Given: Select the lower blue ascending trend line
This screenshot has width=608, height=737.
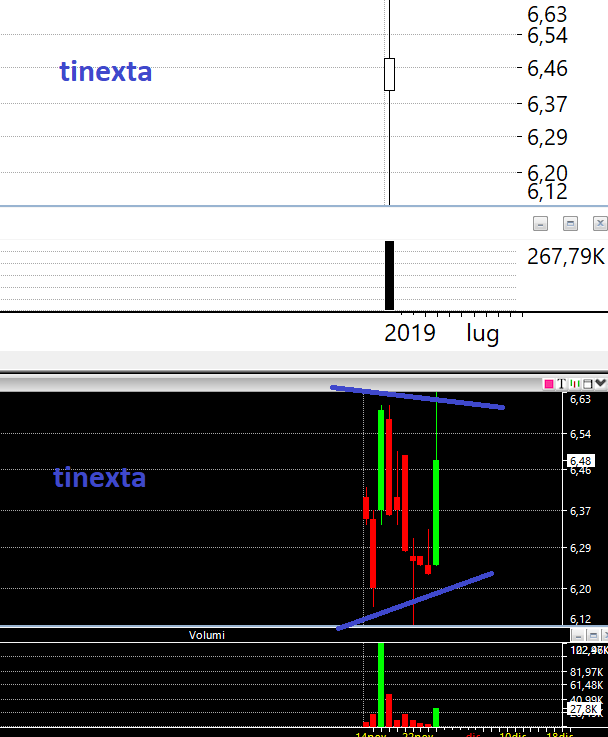Looking at the screenshot, I should (x=415, y=601).
